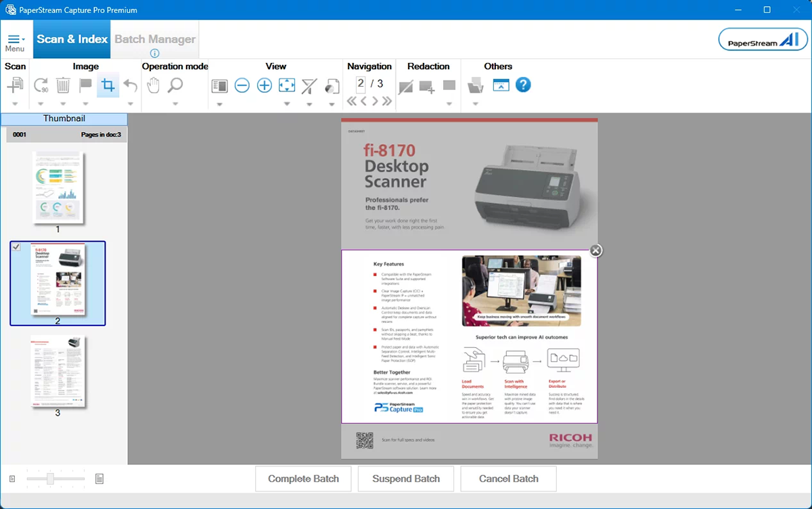Fit image to window icon
The width and height of the screenshot is (812, 509).
click(x=287, y=86)
